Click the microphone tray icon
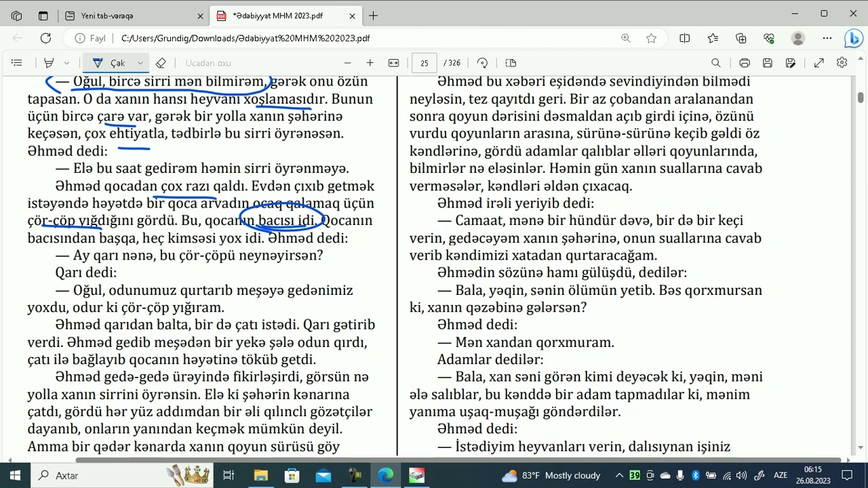 (680, 475)
